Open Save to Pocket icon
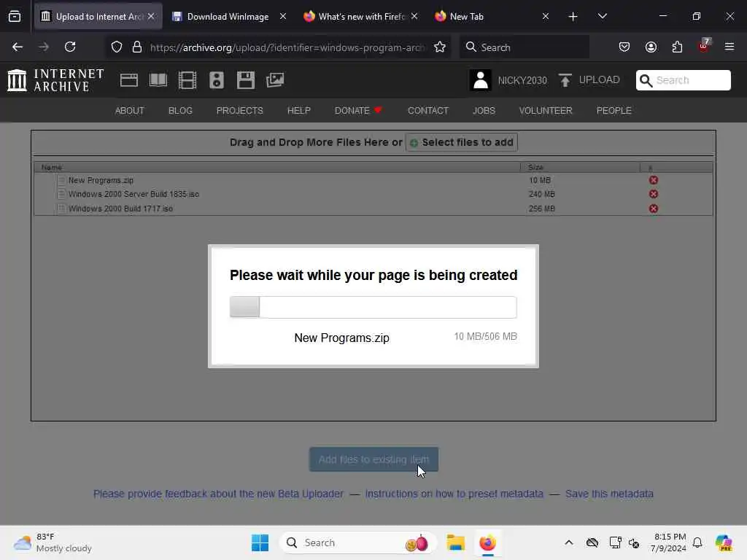The image size is (747, 560). [624, 47]
